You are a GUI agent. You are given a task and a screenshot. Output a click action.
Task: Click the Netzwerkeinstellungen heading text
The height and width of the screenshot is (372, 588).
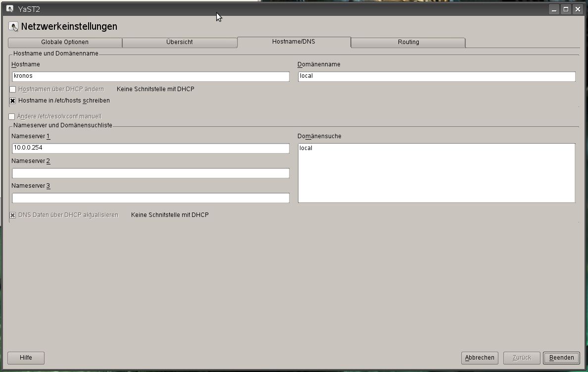coord(69,26)
